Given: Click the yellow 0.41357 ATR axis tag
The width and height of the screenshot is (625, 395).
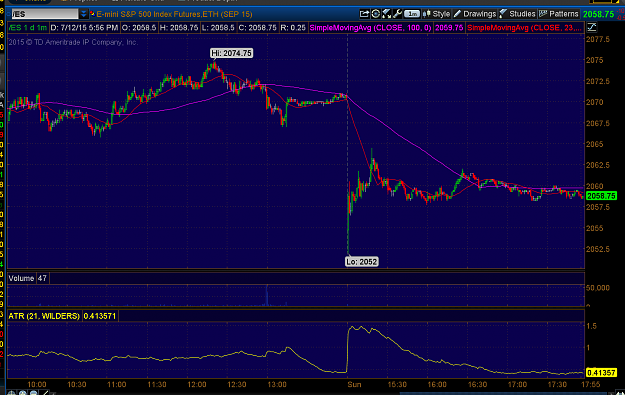Looking at the screenshot, I should [601, 373].
